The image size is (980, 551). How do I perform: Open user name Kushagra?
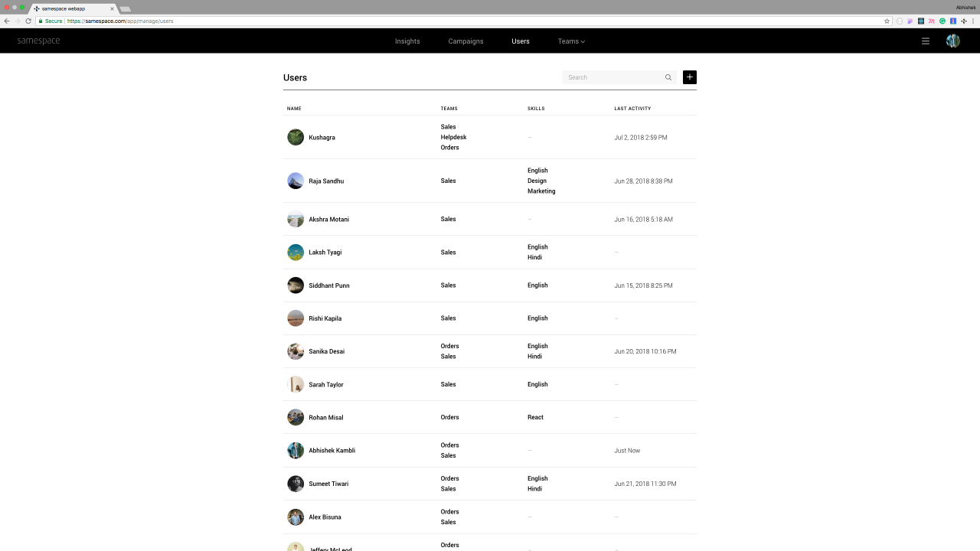322,138
